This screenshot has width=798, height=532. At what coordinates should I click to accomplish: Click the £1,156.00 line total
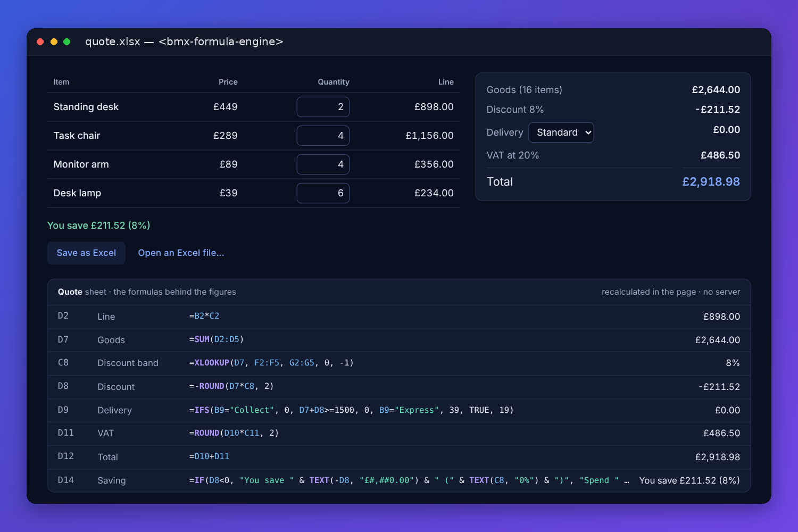pyautogui.click(x=430, y=136)
